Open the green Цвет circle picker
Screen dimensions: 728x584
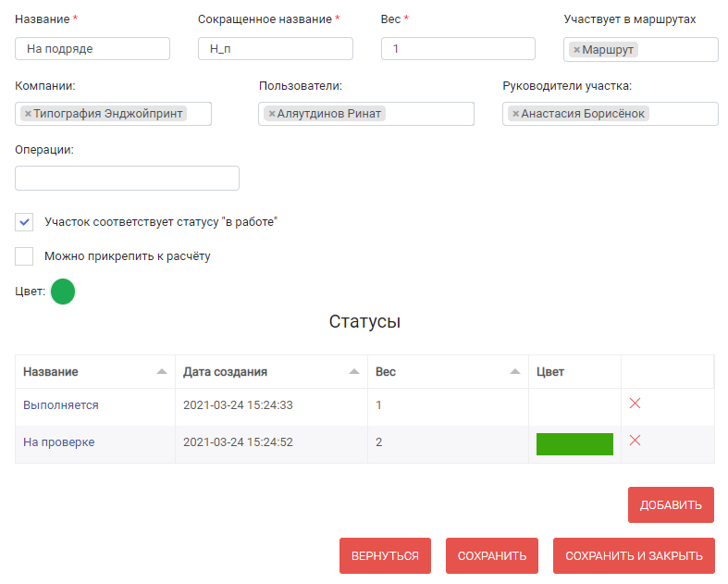63,292
